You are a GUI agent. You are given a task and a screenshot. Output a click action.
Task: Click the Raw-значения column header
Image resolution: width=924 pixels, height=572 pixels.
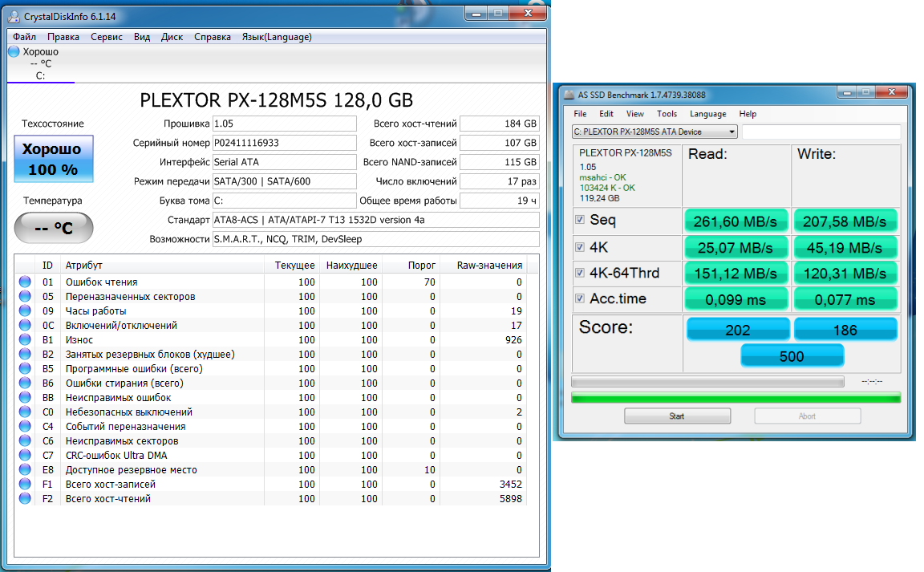pyautogui.click(x=489, y=266)
